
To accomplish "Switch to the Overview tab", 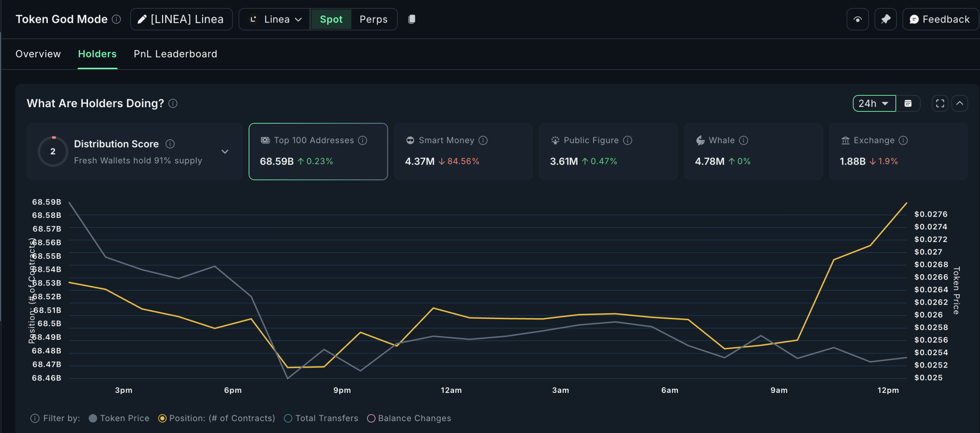I will pos(38,54).
